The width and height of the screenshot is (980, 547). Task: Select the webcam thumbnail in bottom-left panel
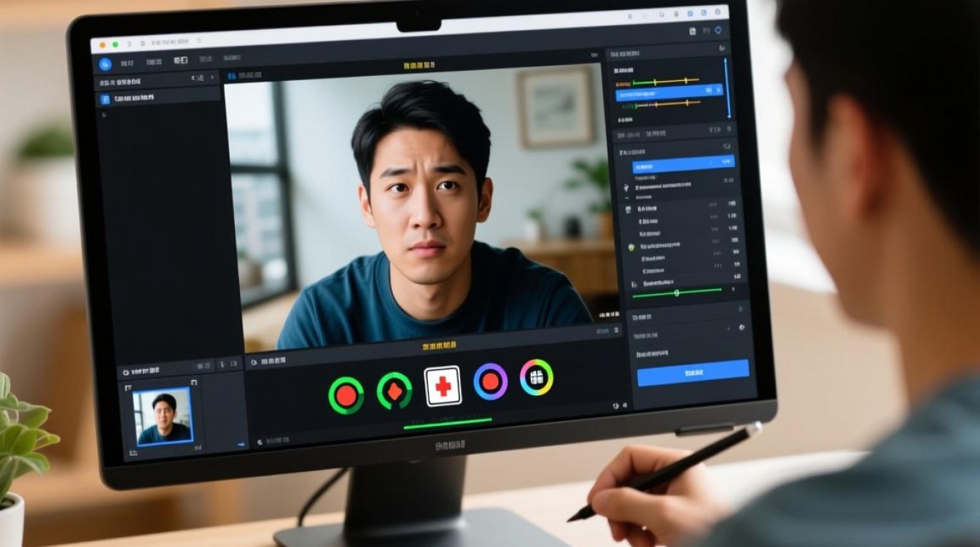(x=163, y=415)
